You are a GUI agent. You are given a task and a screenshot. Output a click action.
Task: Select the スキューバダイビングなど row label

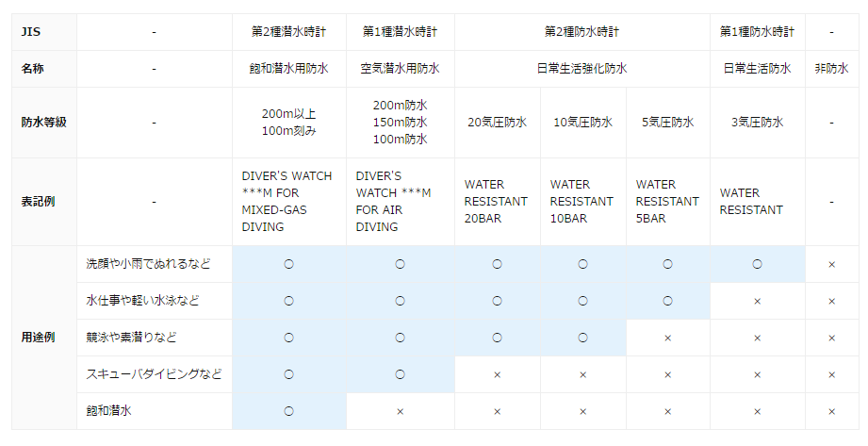coord(155,374)
